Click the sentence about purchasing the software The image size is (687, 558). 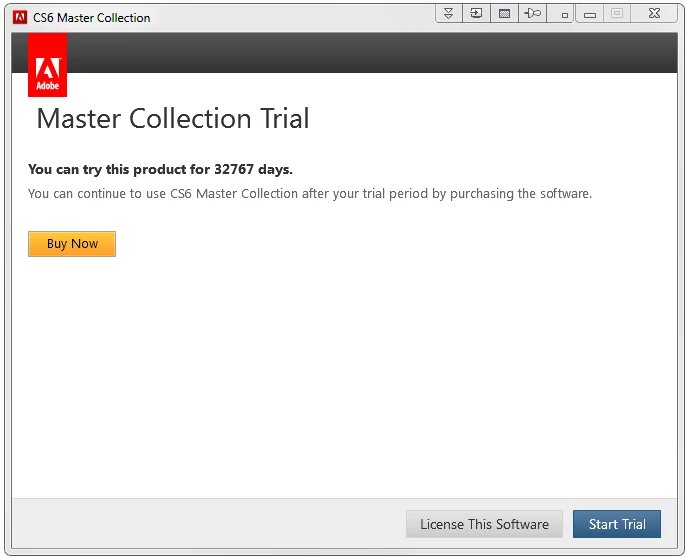pyautogui.click(x=310, y=194)
